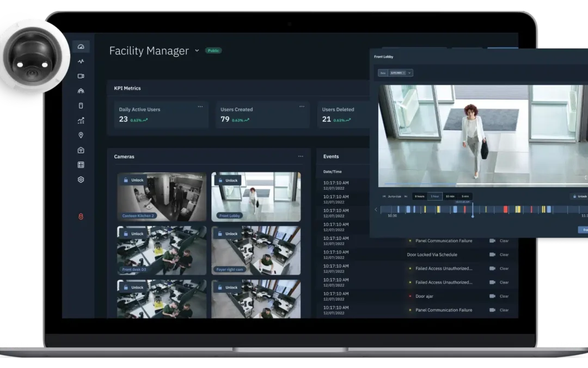Open the people group icon in sidebar
The image size is (588, 368).
[81, 91]
